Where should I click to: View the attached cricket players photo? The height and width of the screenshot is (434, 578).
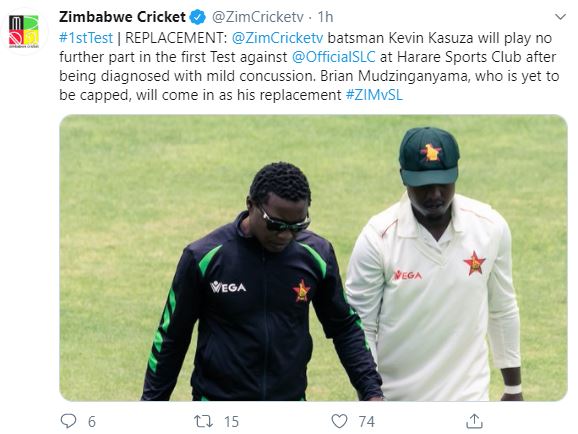tap(313, 258)
